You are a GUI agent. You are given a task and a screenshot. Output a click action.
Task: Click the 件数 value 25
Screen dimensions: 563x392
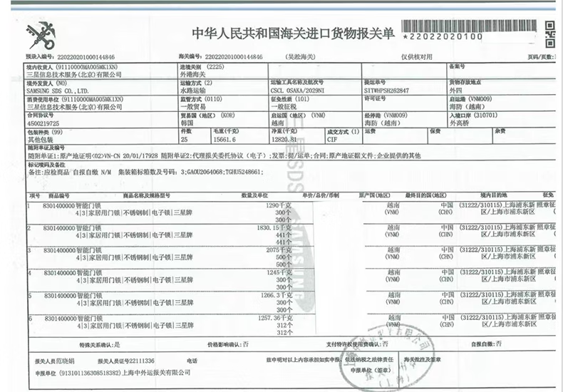[184, 140]
